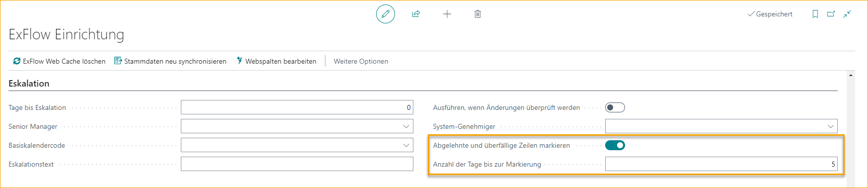
Task: Click Webspalten bearbeiten
Action: coord(276,61)
